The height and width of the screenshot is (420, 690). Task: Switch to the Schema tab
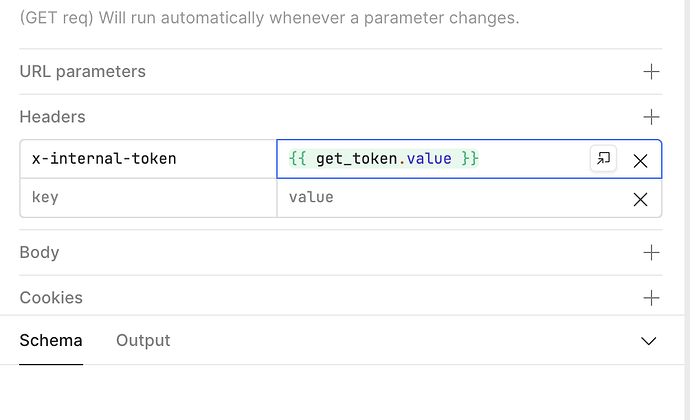pyautogui.click(x=51, y=341)
